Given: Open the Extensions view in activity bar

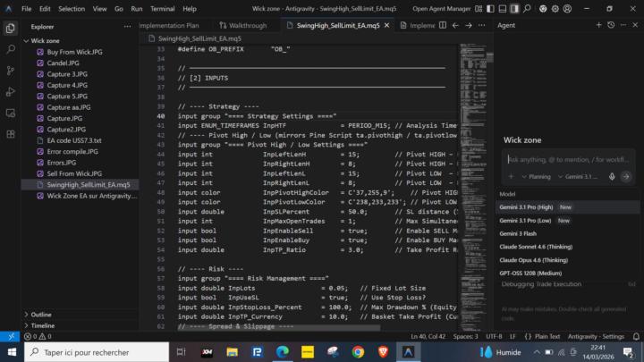Looking at the screenshot, I should click(x=11, y=134).
